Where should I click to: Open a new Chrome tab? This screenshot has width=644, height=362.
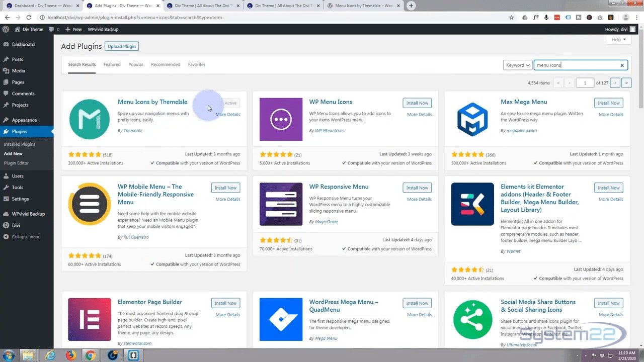point(411,6)
